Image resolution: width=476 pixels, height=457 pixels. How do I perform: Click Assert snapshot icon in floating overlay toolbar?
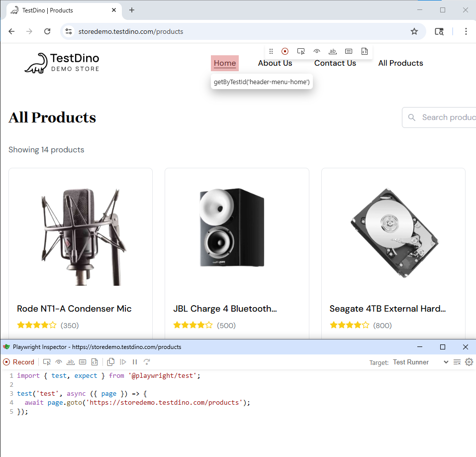(365, 51)
